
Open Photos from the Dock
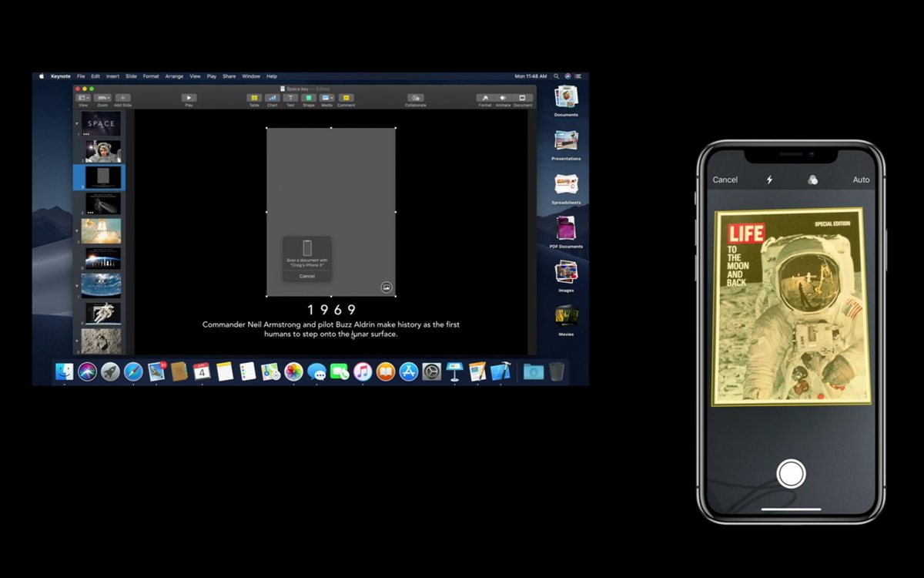[293, 371]
